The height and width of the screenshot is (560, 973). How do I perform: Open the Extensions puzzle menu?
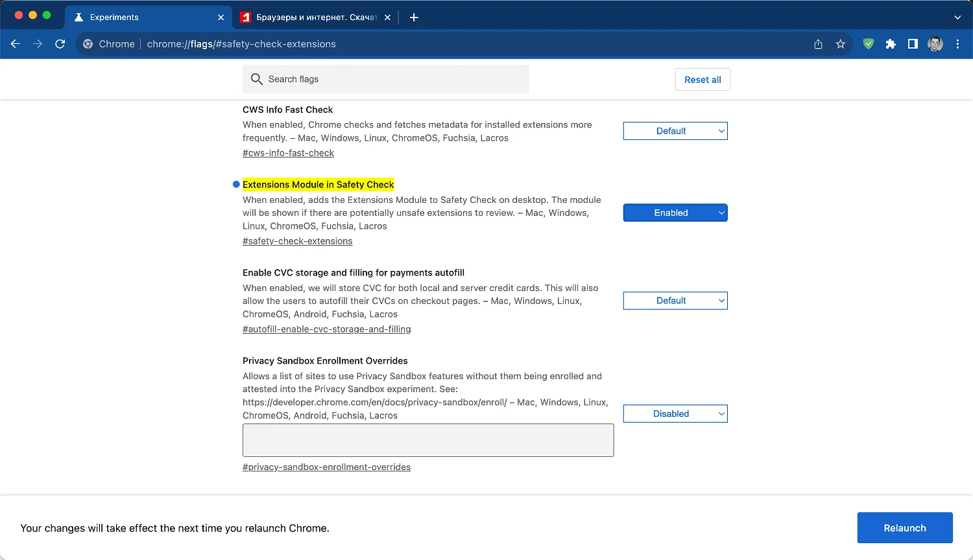pos(891,44)
